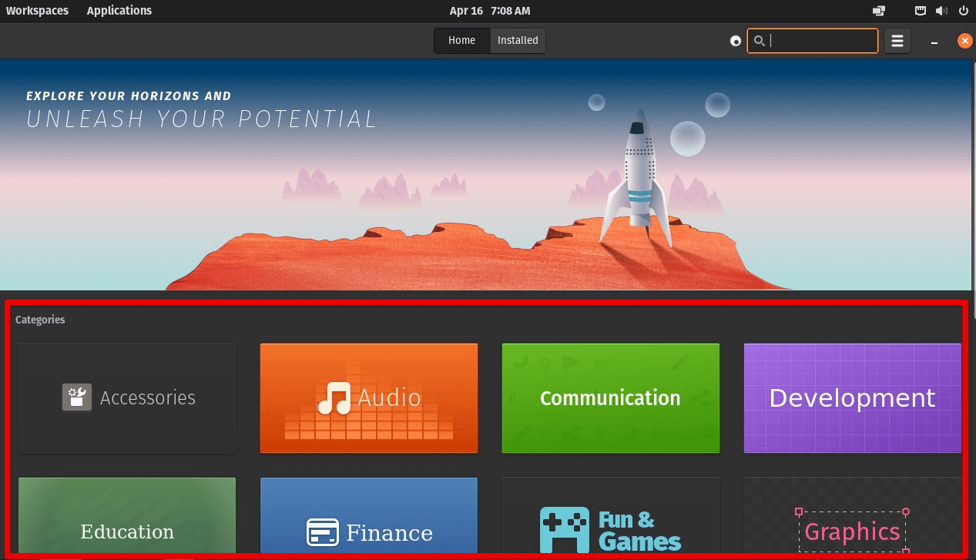Open the Accessories category tile
The image size is (976, 560).
pos(127,398)
